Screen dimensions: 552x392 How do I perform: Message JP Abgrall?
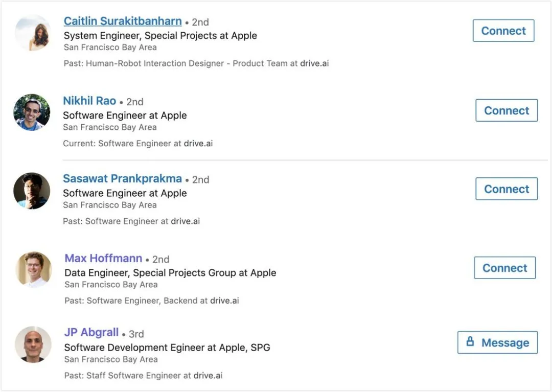pos(497,342)
